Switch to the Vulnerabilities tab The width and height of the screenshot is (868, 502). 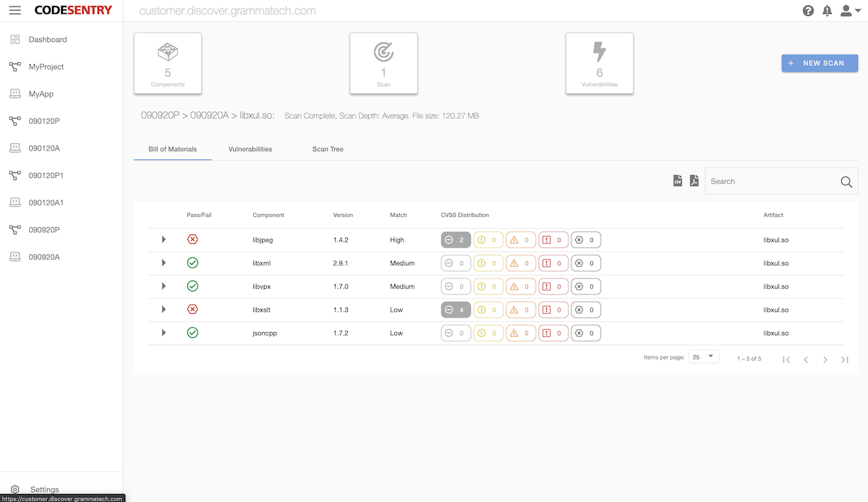point(250,149)
